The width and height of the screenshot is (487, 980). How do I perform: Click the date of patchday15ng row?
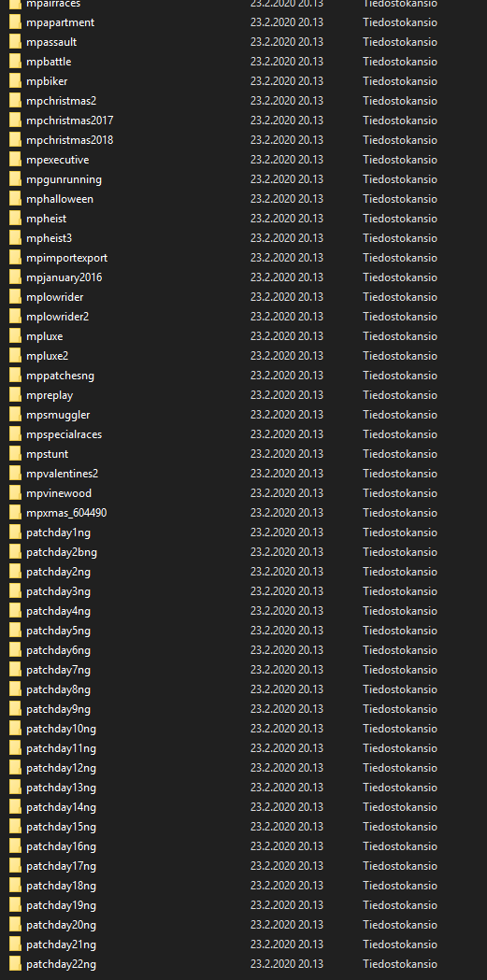(287, 827)
